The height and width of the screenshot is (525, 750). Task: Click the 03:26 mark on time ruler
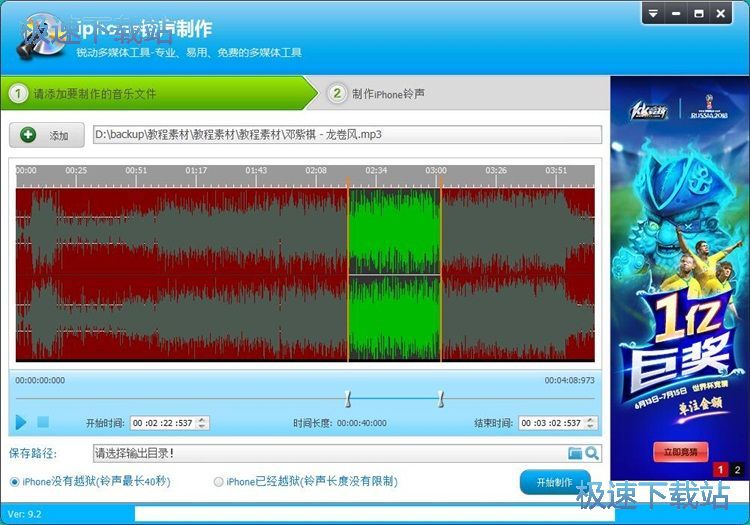click(x=496, y=170)
